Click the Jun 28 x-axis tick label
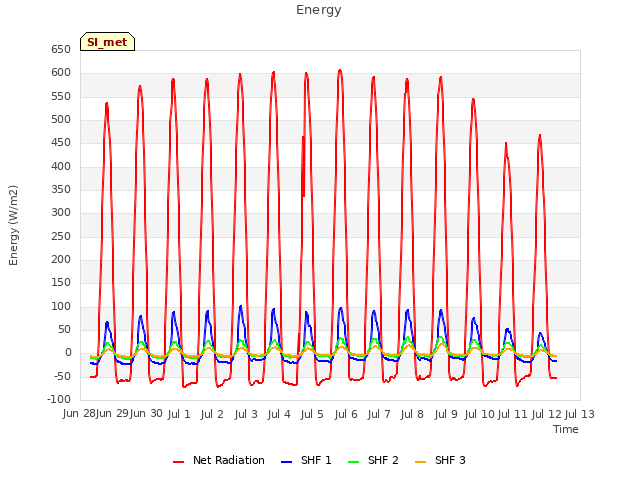640x480 pixels. coord(79,413)
